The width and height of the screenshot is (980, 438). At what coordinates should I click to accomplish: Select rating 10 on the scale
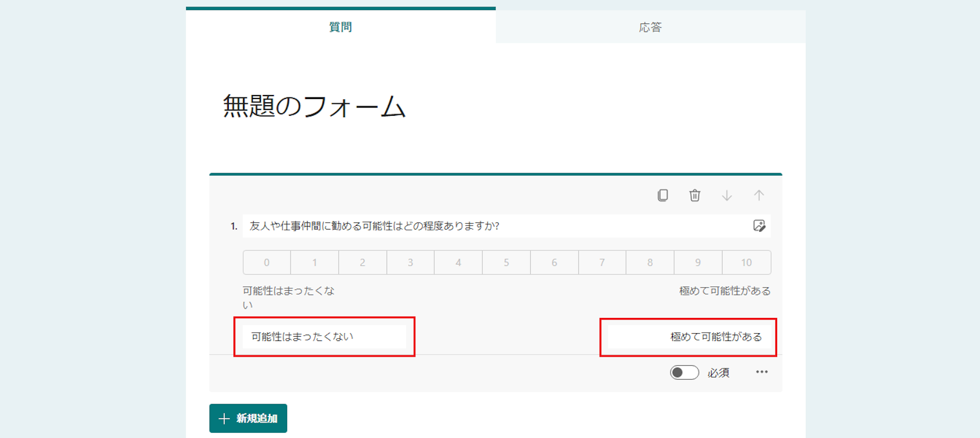(746, 263)
